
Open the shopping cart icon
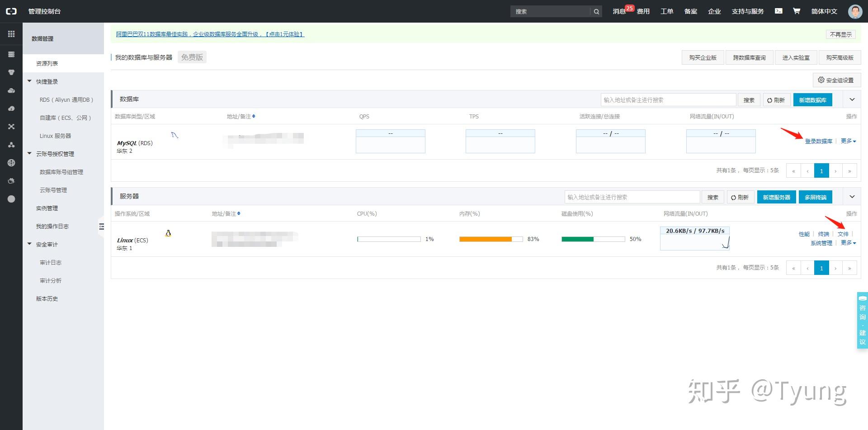click(797, 11)
